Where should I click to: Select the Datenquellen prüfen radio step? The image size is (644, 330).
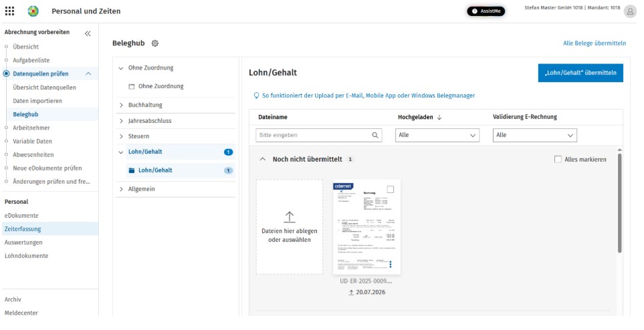tap(6, 74)
